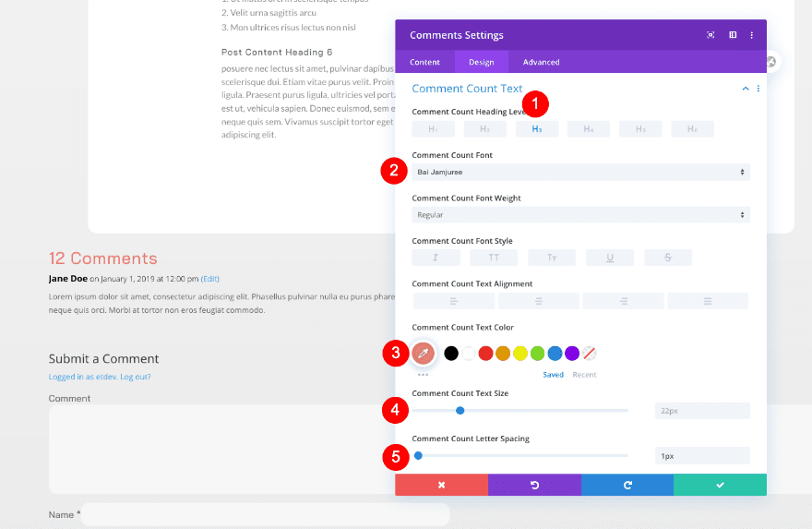The width and height of the screenshot is (812, 529).
Task: Click the Logged in as etdev link
Action: pyautogui.click(x=83, y=377)
